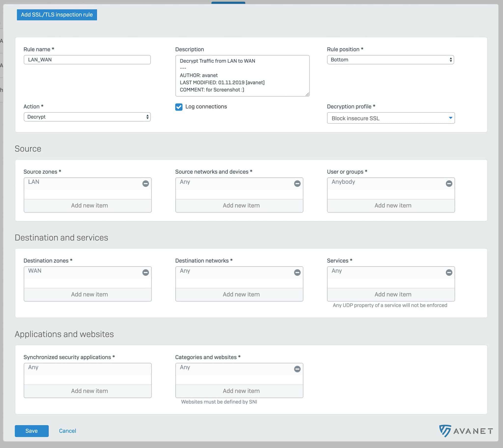The height and width of the screenshot is (448, 503).
Task: Remove LAN from Source zones
Action: click(146, 184)
